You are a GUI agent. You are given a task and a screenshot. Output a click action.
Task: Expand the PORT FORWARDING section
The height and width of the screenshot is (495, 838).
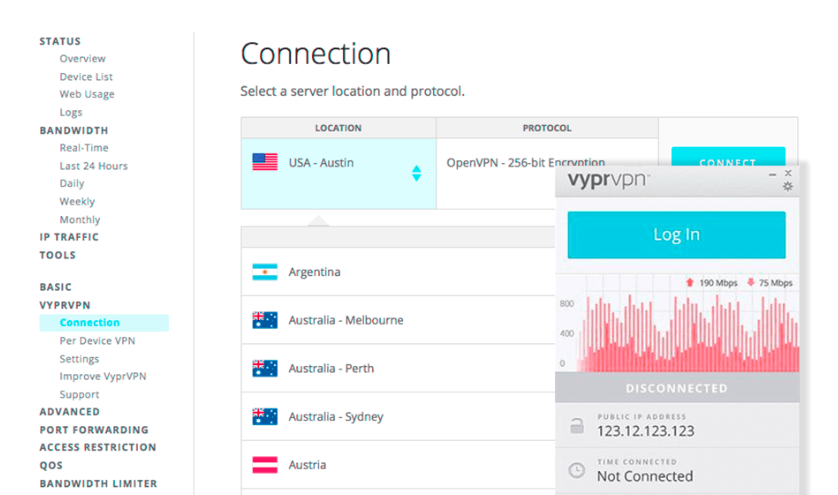pyautogui.click(x=94, y=430)
